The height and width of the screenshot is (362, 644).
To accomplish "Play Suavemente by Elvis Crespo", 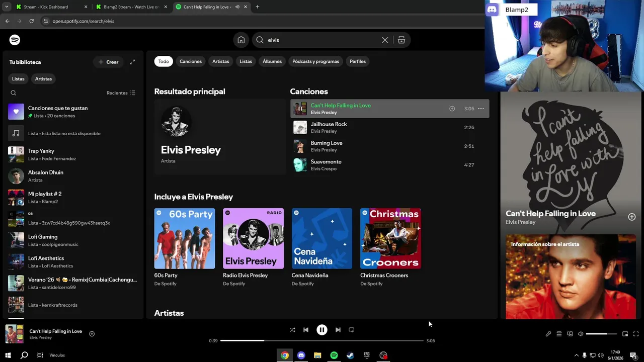I will pos(389,165).
